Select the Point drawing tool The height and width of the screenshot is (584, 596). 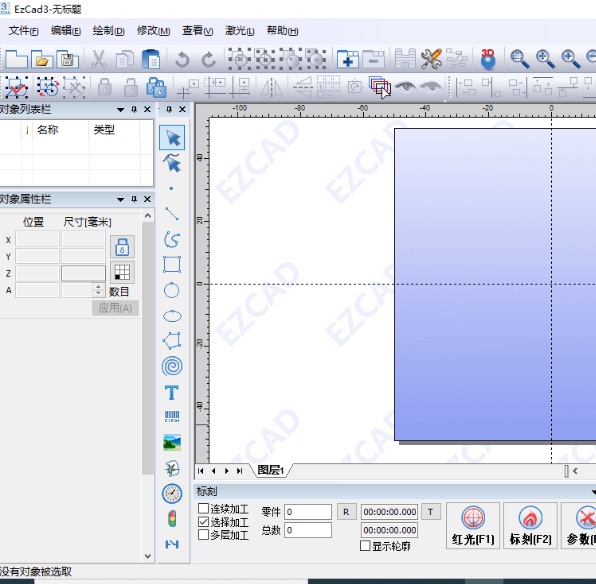click(x=171, y=188)
